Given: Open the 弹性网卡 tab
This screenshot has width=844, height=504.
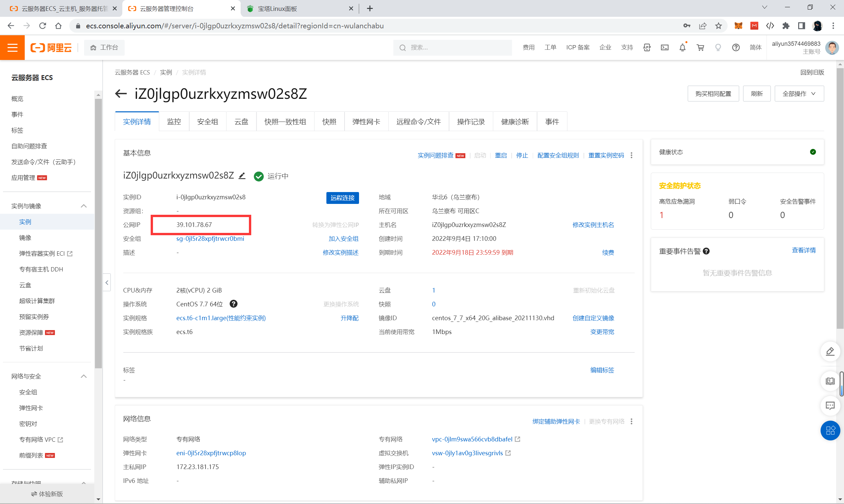Looking at the screenshot, I should tap(366, 122).
